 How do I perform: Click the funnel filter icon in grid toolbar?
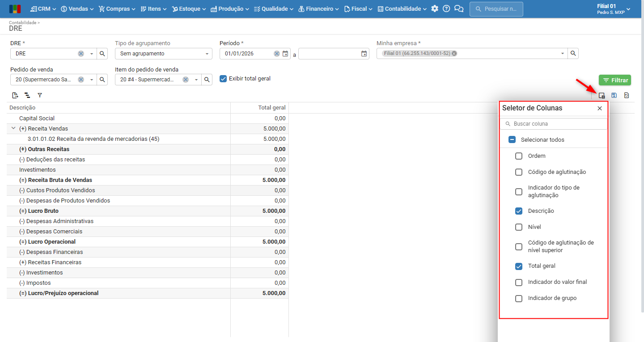[x=40, y=95]
